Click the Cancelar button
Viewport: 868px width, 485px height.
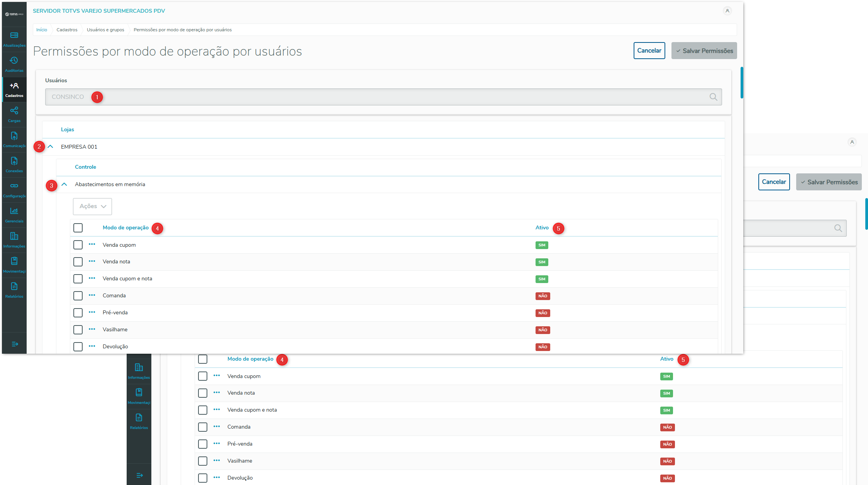click(x=649, y=51)
